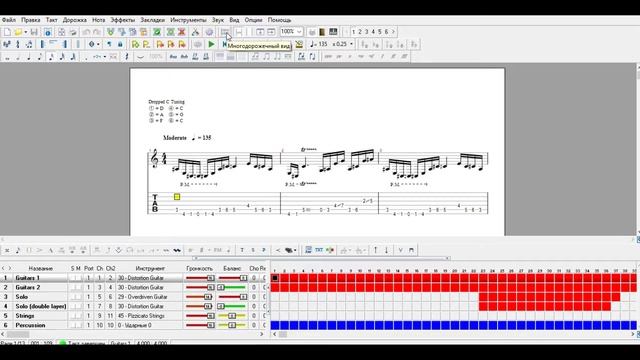
Task: Toggle Solo checkbox for the Strings track
Action: 72,316
